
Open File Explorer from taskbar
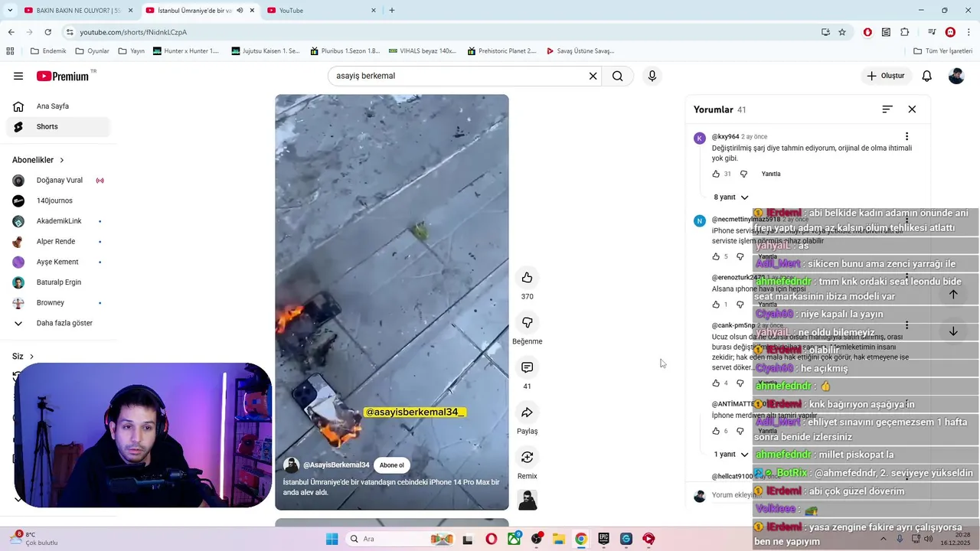tap(558, 539)
